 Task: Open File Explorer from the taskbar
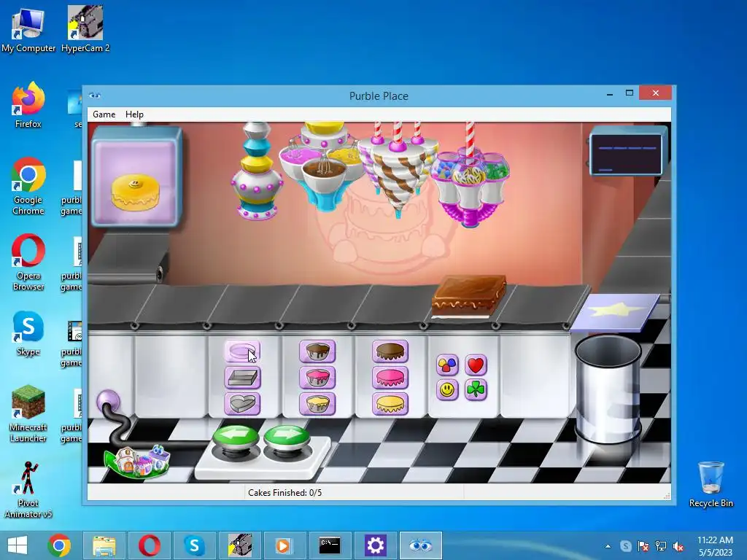click(x=104, y=545)
